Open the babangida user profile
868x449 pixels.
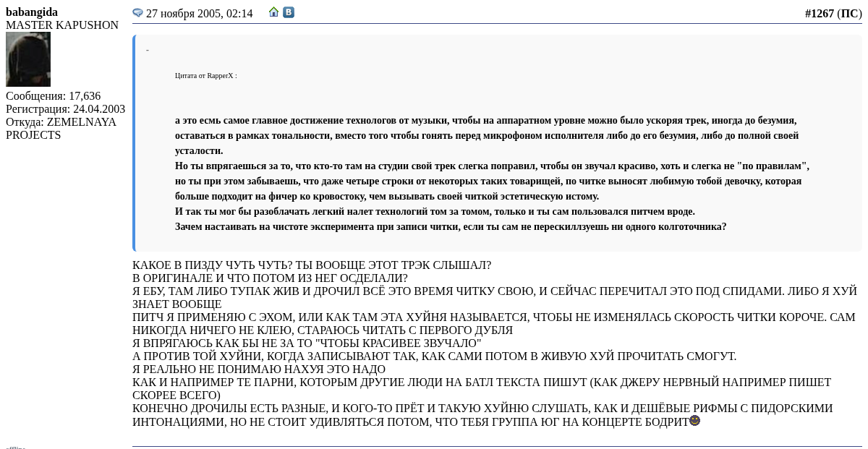(32, 12)
